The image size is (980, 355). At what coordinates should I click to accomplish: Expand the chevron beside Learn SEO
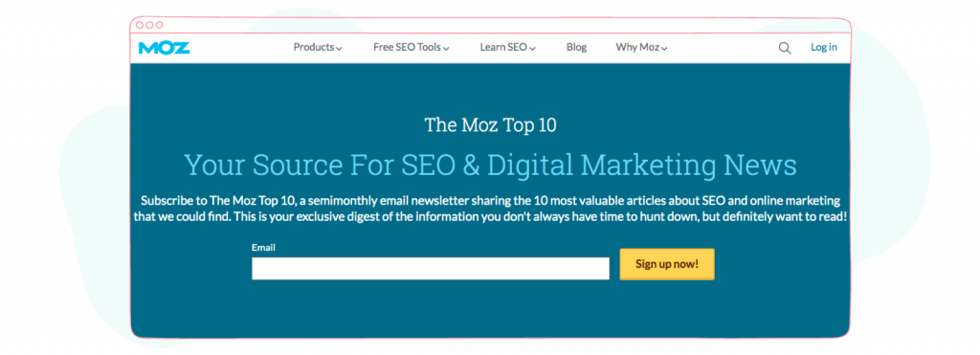[532, 49]
